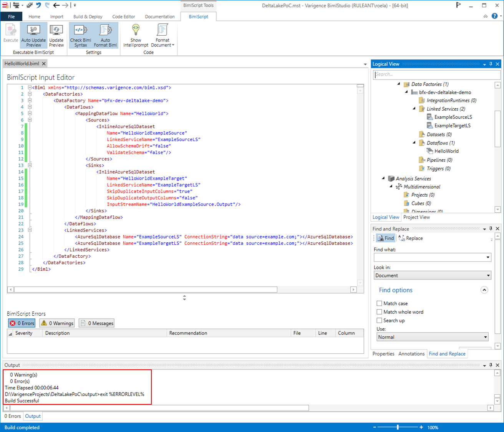Switch to Code Editor ribbon tab

point(124,17)
